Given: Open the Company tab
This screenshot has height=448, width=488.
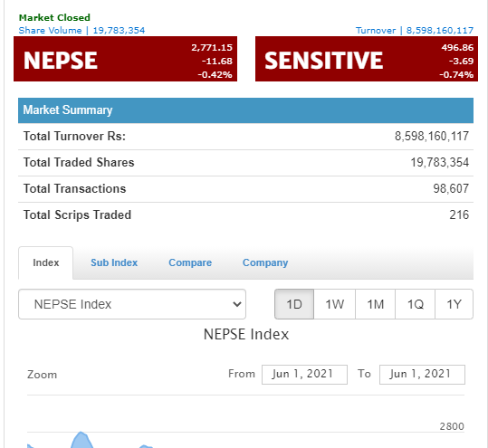Looking at the screenshot, I should [x=265, y=262].
